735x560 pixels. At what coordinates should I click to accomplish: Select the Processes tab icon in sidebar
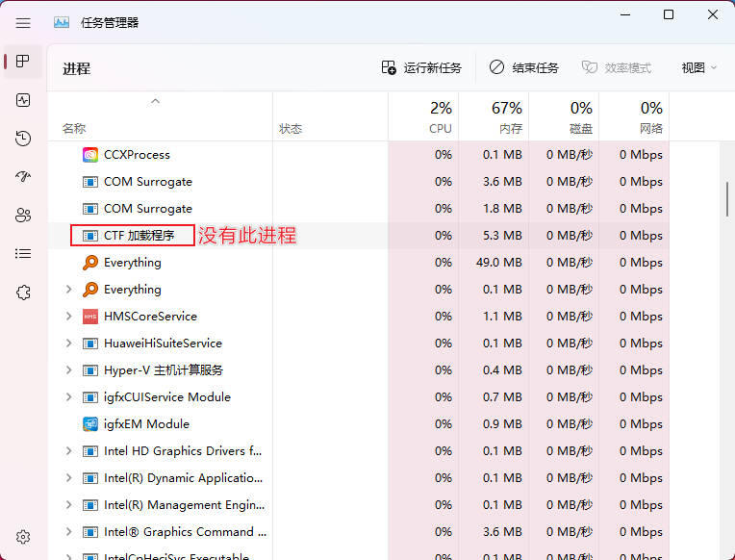(23, 61)
